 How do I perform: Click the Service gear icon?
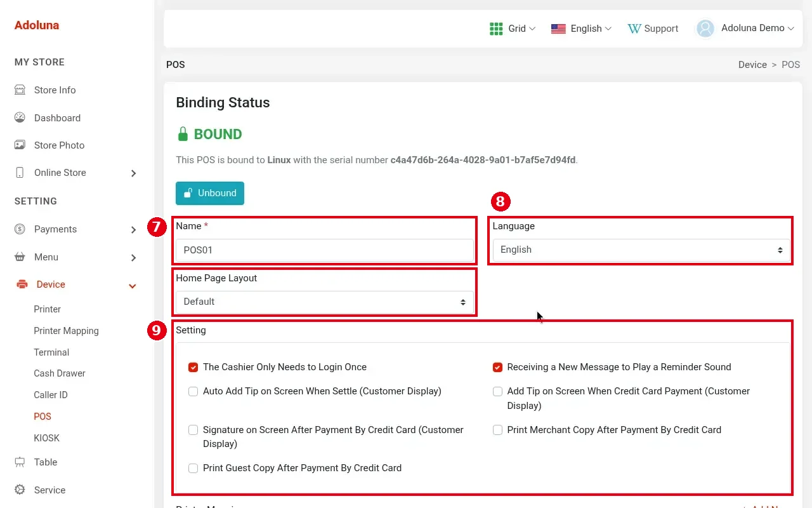20,490
